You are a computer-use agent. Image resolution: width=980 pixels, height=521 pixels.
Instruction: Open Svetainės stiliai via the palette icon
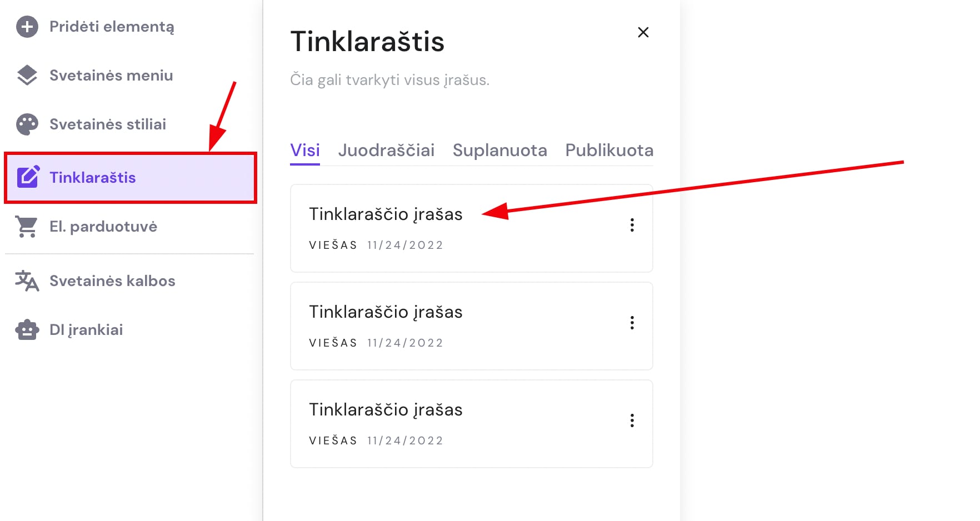point(27,123)
